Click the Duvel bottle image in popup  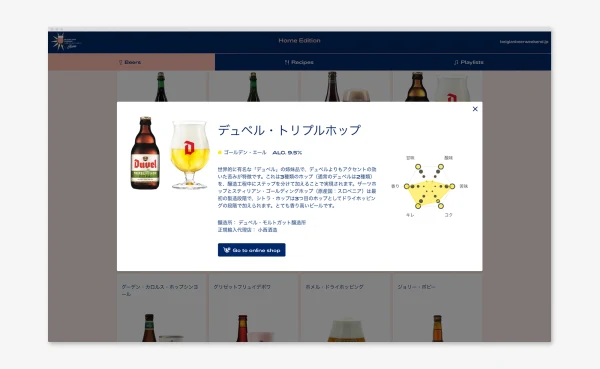point(145,153)
